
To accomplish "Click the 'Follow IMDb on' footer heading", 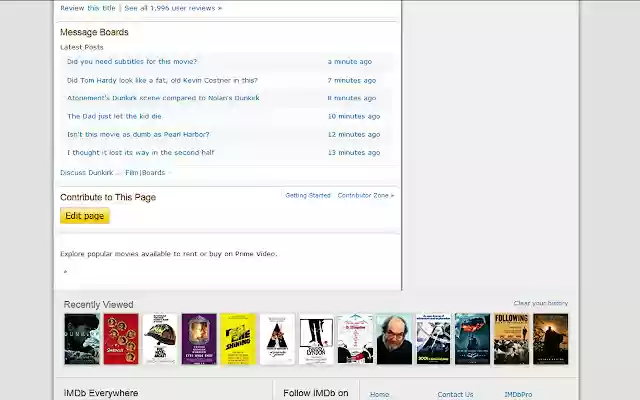I will tap(316, 393).
